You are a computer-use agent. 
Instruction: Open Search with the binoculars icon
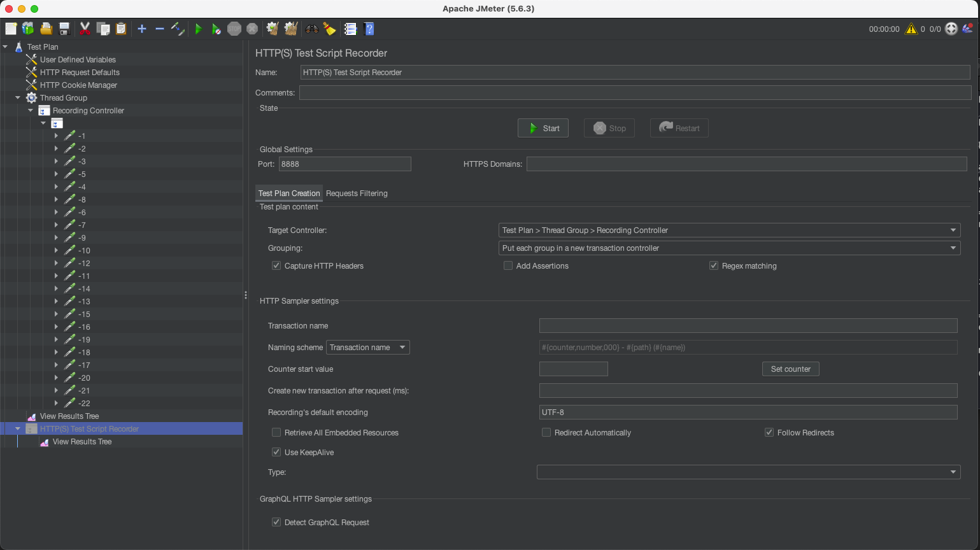(312, 29)
